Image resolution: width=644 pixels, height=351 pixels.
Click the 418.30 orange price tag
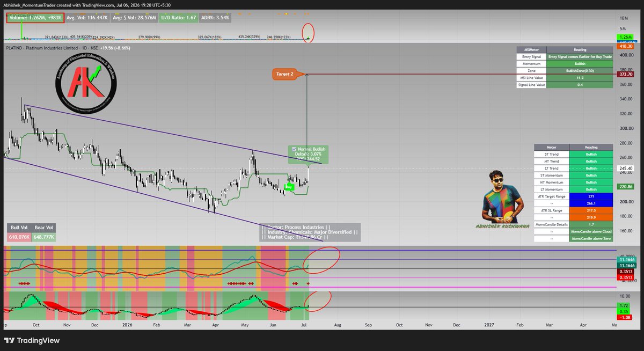[x=626, y=47]
